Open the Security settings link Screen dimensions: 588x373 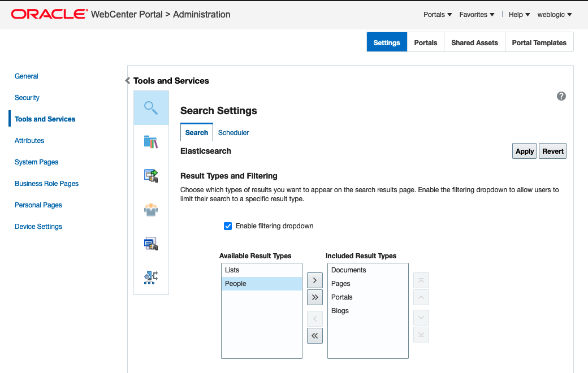pos(27,97)
